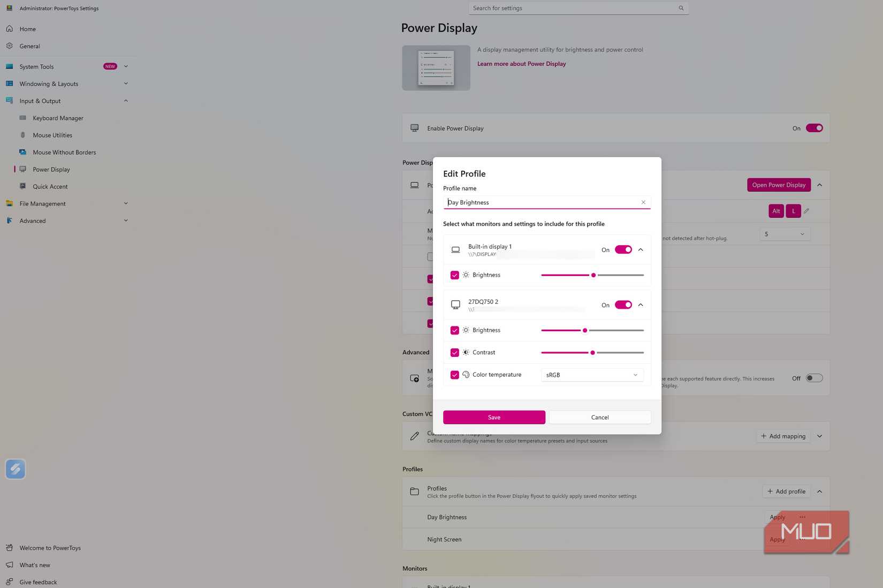Collapse the Profiles section chevron
883x588 pixels.
click(819, 491)
